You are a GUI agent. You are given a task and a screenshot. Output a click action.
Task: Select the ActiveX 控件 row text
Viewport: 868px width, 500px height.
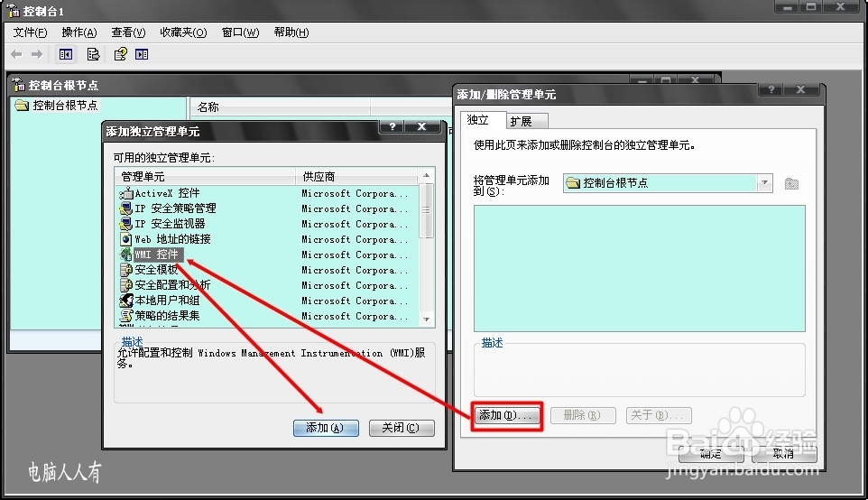167,193
